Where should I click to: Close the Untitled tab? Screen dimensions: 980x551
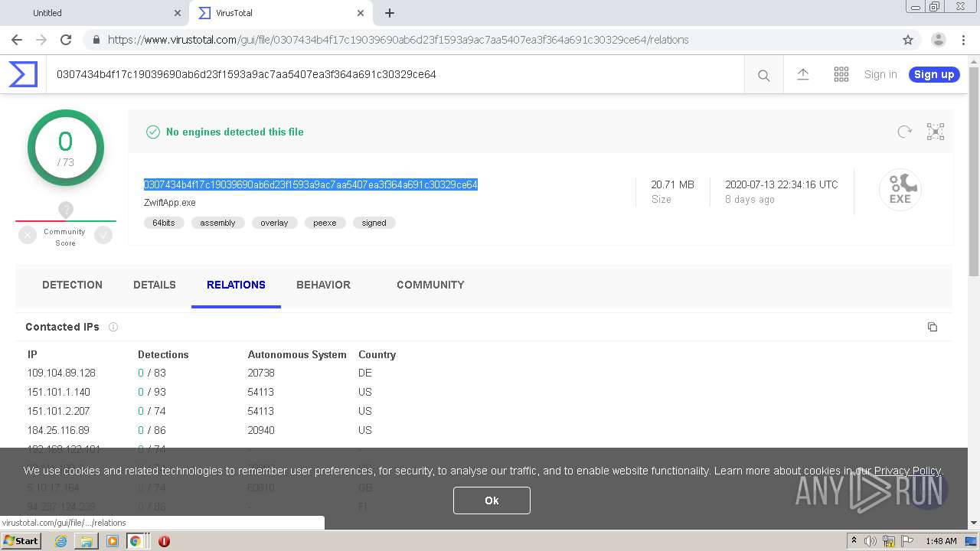tap(178, 13)
